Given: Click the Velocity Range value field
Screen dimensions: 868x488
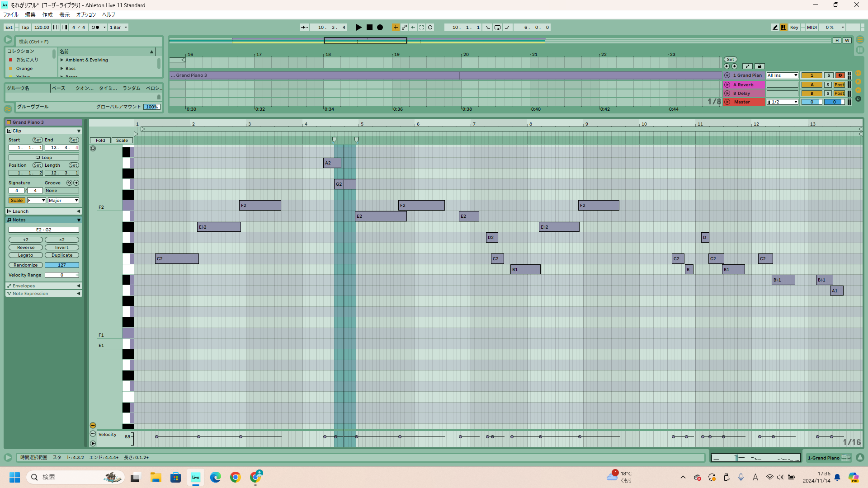Looking at the screenshot, I should pyautogui.click(x=62, y=275).
